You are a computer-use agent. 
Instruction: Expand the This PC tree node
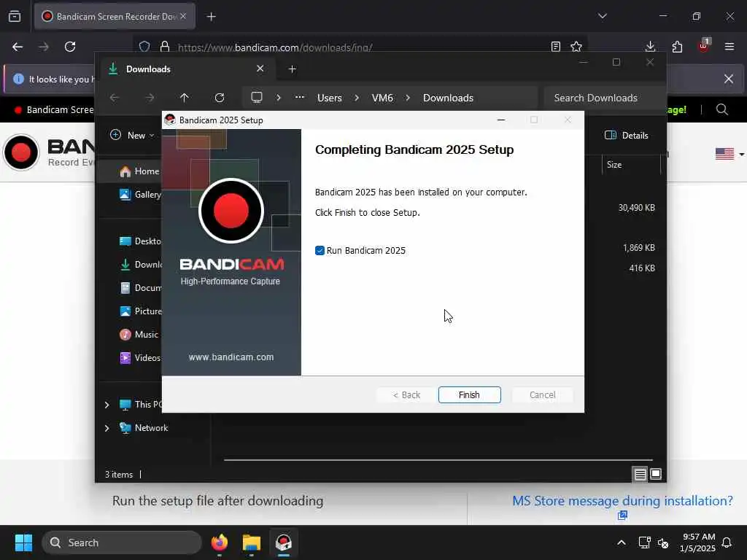(107, 405)
